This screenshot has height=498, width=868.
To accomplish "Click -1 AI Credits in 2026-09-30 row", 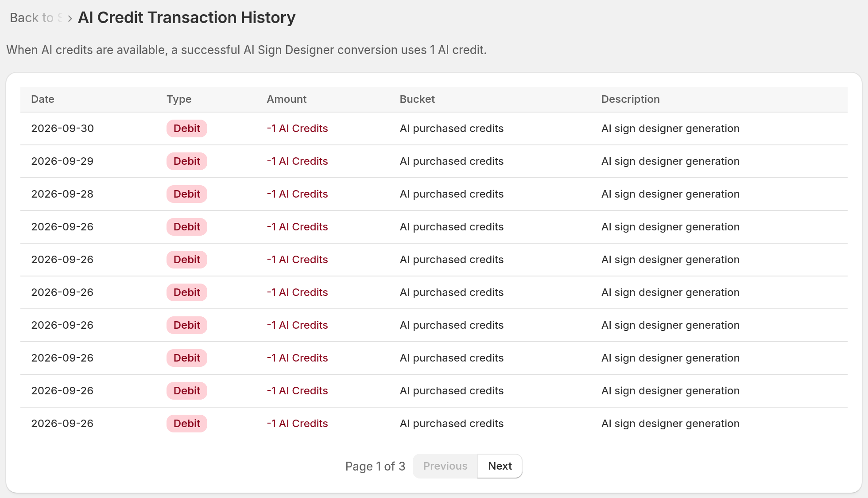I will [297, 128].
